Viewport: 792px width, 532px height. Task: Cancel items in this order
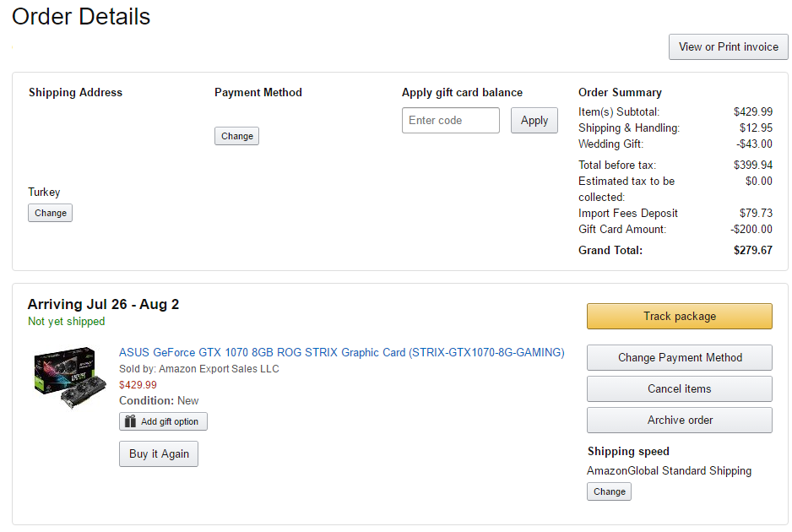tap(680, 389)
